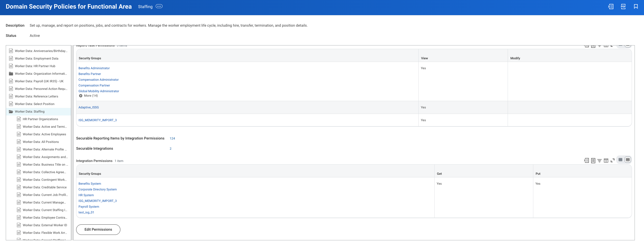
Task: Sort by the View column header
Action: (424, 58)
